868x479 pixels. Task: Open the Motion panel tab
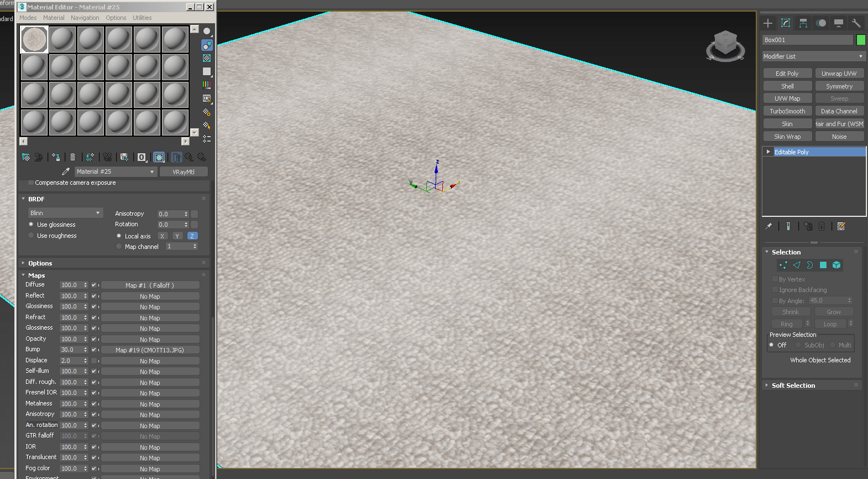821,23
